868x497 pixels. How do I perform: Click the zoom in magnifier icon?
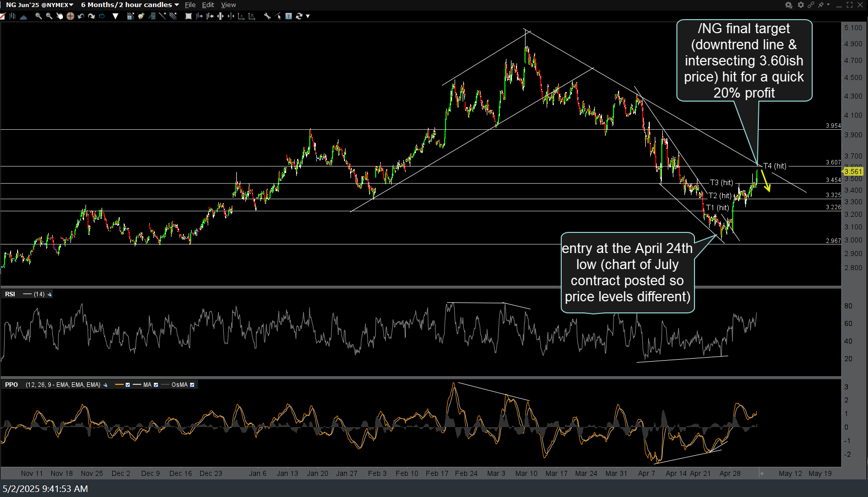click(38, 16)
